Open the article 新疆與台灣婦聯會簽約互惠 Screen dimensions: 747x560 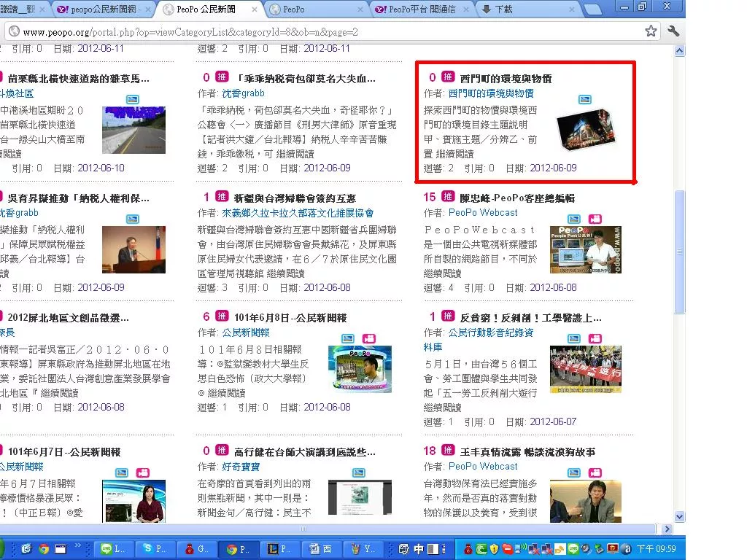coord(295,198)
